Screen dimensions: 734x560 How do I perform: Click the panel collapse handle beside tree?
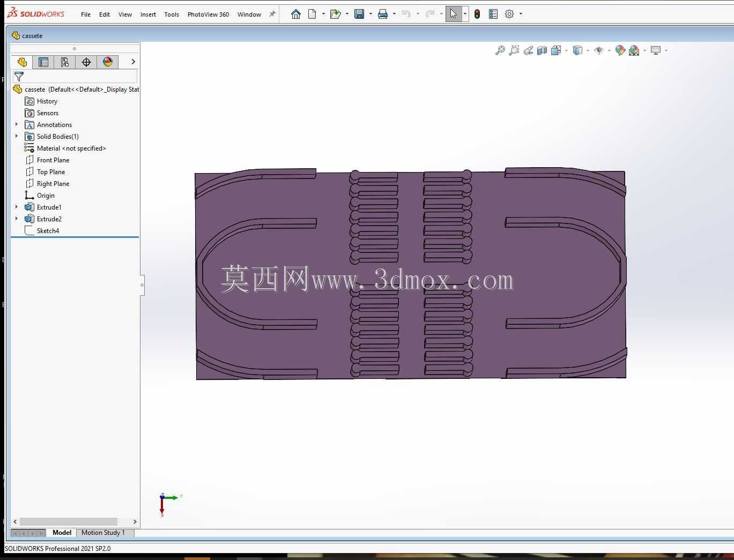[x=142, y=285]
